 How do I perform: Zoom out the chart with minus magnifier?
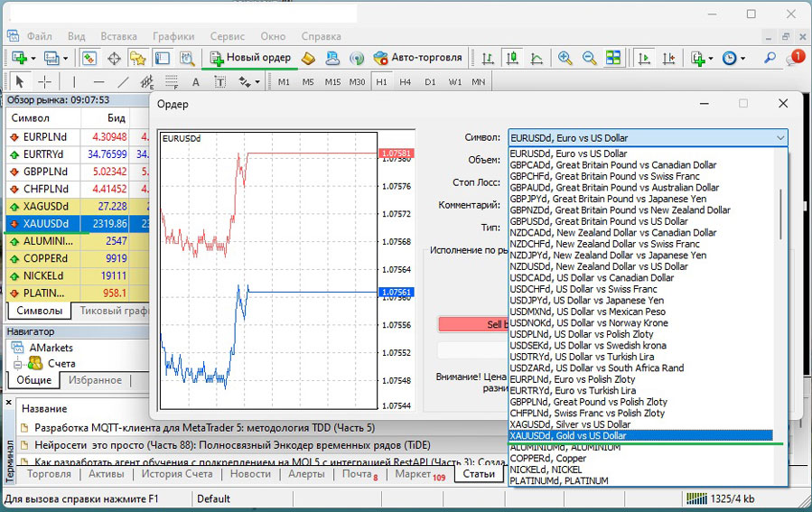[589, 58]
